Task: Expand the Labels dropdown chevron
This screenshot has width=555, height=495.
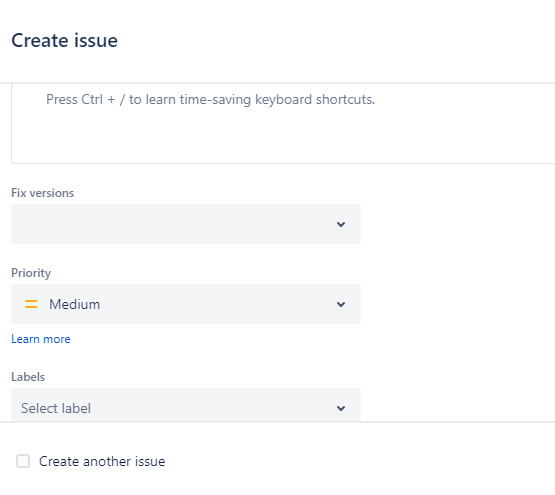Action: pyautogui.click(x=341, y=408)
